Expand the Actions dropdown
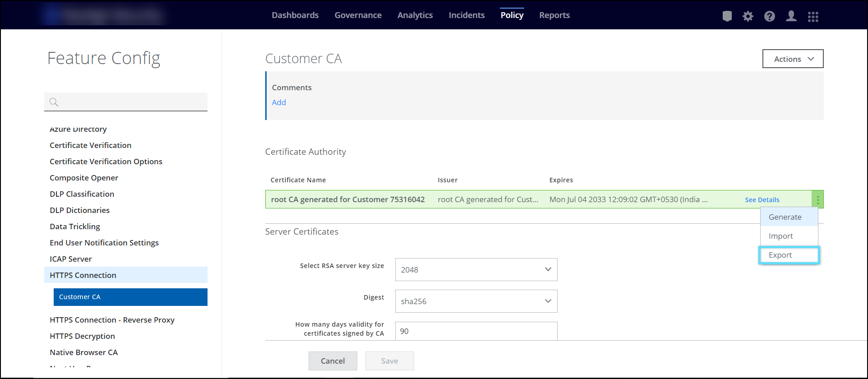This screenshot has height=379, width=868. [x=793, y=59]
